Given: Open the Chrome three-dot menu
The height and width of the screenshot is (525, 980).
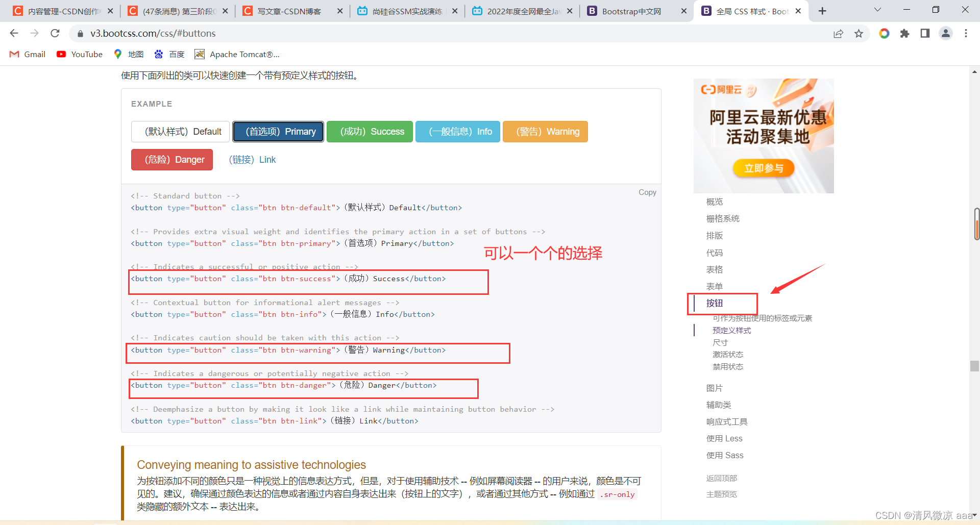Looking at the screenshot, I should click(966, 33).
